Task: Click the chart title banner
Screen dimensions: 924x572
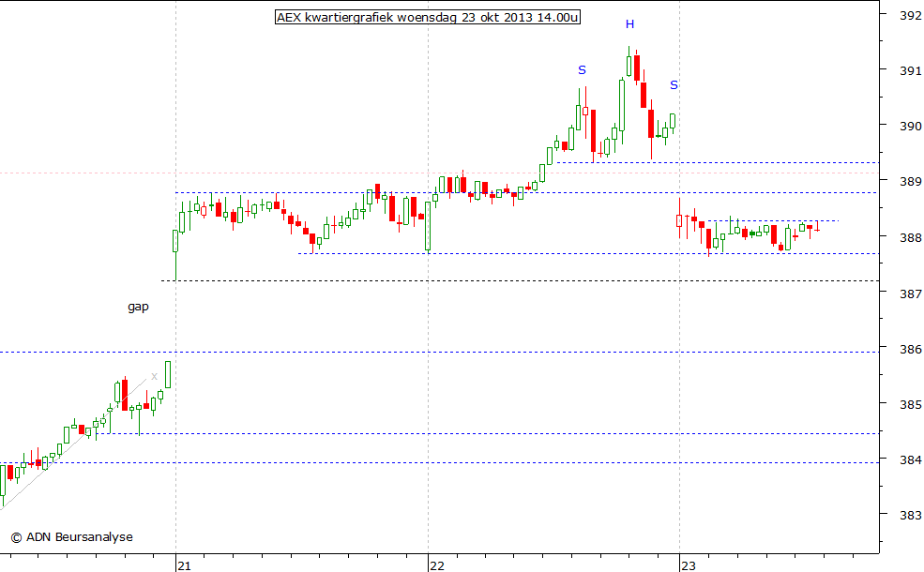Action: (428, 17)
